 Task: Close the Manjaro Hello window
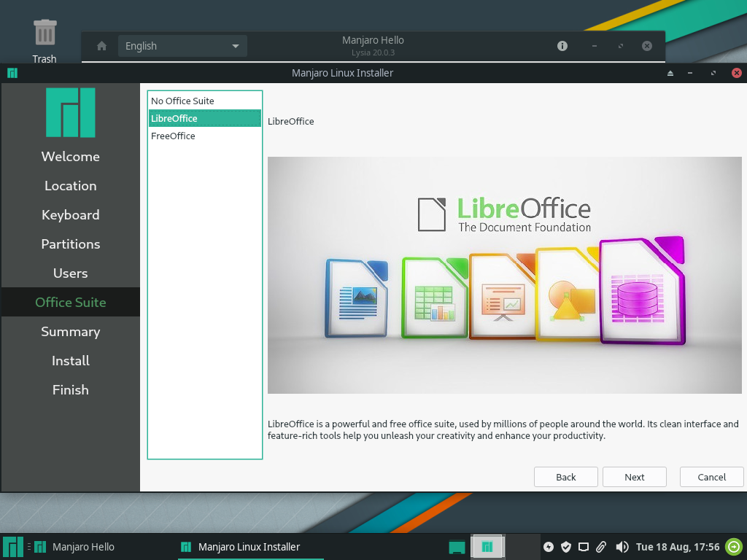(646, 46)
